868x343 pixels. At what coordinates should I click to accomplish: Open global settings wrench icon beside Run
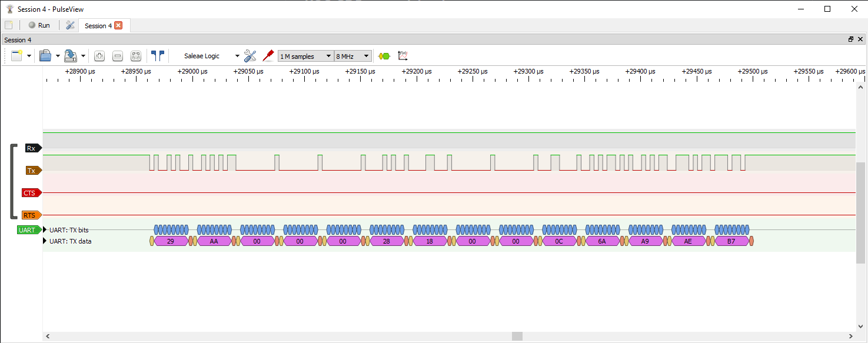click(70, 25)
